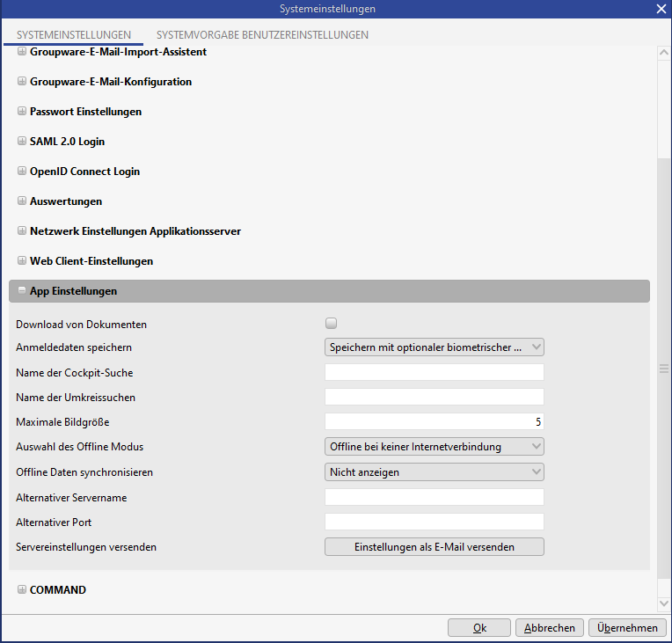The height and width of the screenshot is (643, 672).
Task: Click plus icon beside Groupware-E-Mail-Import-Assistent
Action: (22, 52)
